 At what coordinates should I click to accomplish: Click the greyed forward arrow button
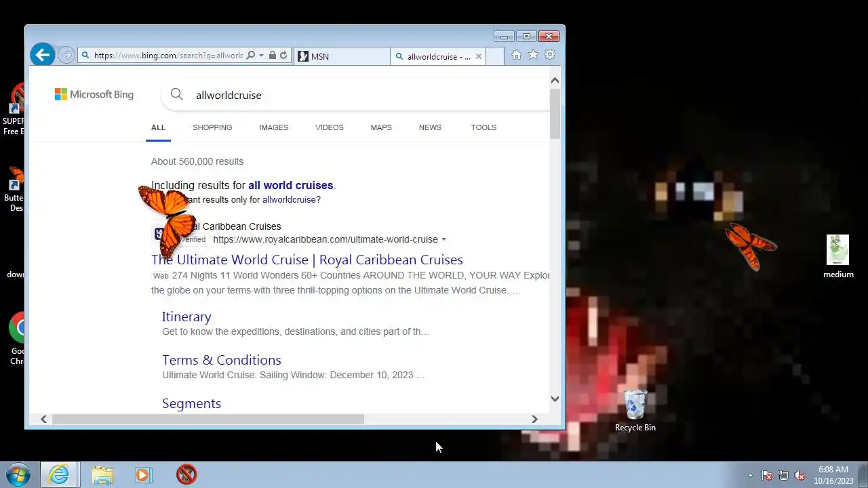(66, 55)
